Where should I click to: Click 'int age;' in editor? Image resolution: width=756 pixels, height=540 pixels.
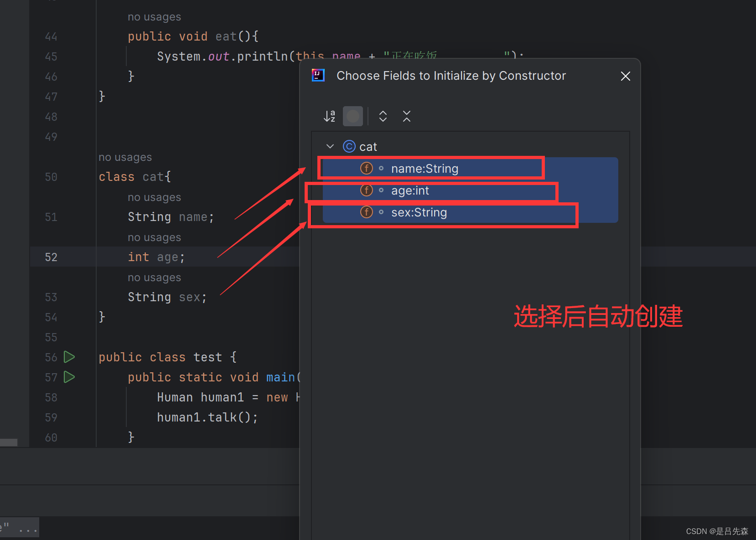[x=156, y=257]
